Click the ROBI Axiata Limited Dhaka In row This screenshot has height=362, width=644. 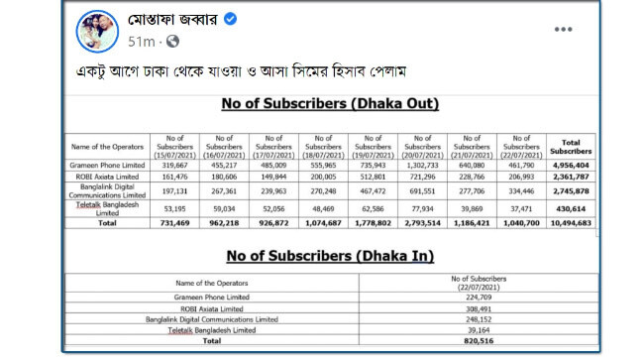(332, 308)
